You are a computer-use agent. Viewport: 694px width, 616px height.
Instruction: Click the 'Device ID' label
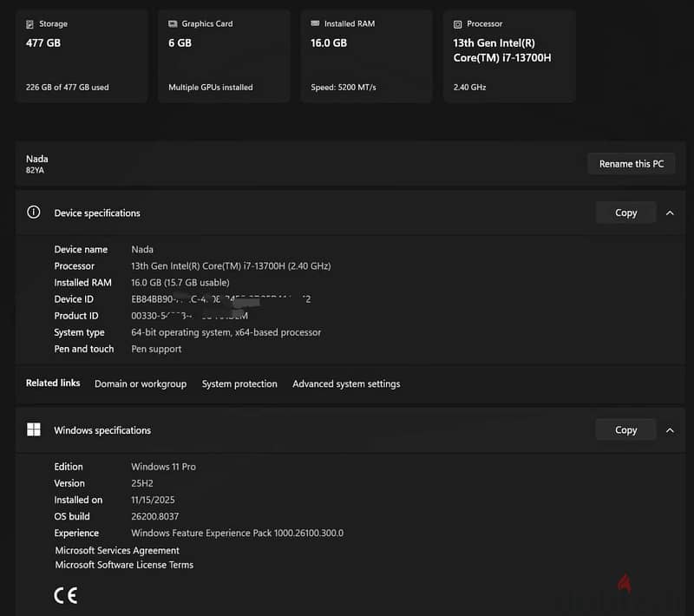tap(74, 299)
